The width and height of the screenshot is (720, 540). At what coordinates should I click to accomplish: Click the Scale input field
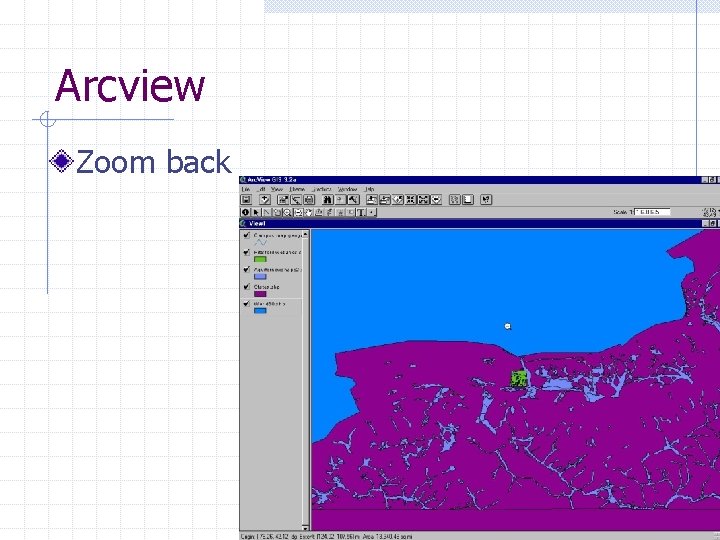click(652, 212)
